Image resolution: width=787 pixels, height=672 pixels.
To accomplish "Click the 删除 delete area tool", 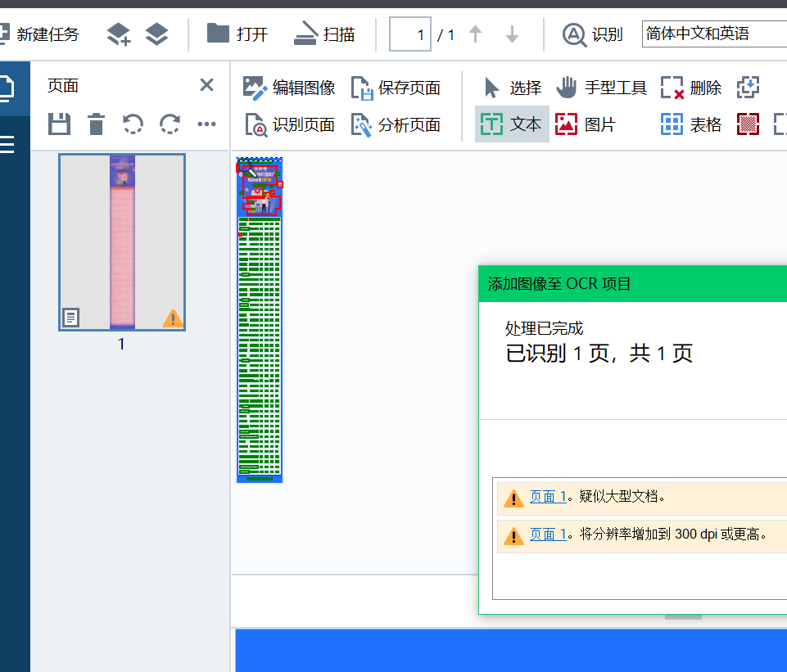I will [x=691, y=88].
